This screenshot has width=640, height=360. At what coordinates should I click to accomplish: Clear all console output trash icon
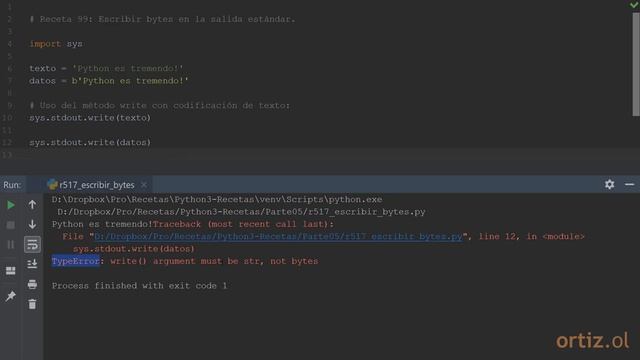tap(32, 304)
